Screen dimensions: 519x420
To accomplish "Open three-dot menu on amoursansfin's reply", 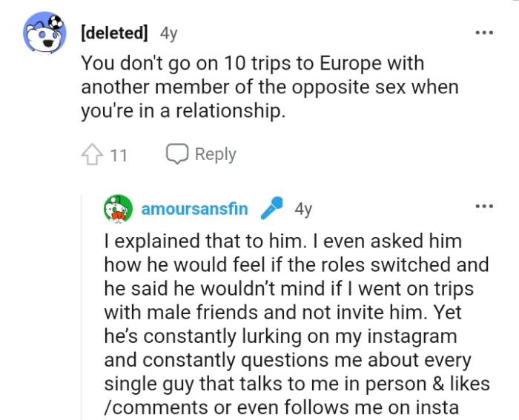I will click(x=484, y=206).
